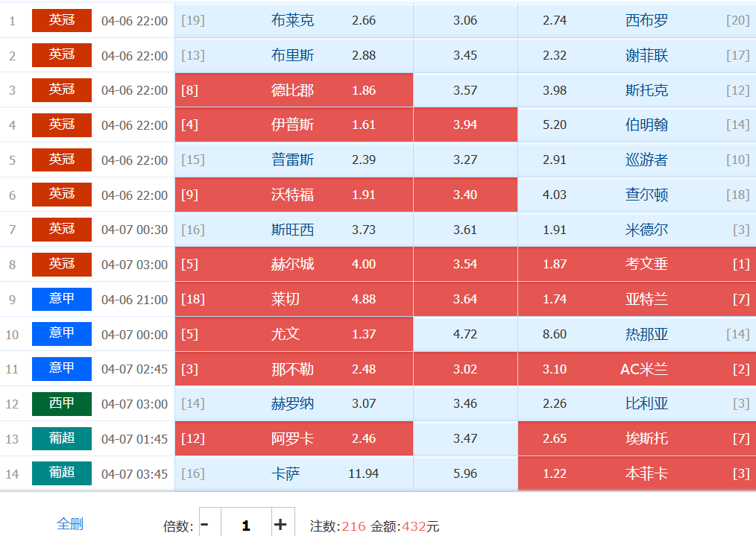Deselect 考文垂 away win odds 1.87
The image size is (756, 536).
point(636,264)
